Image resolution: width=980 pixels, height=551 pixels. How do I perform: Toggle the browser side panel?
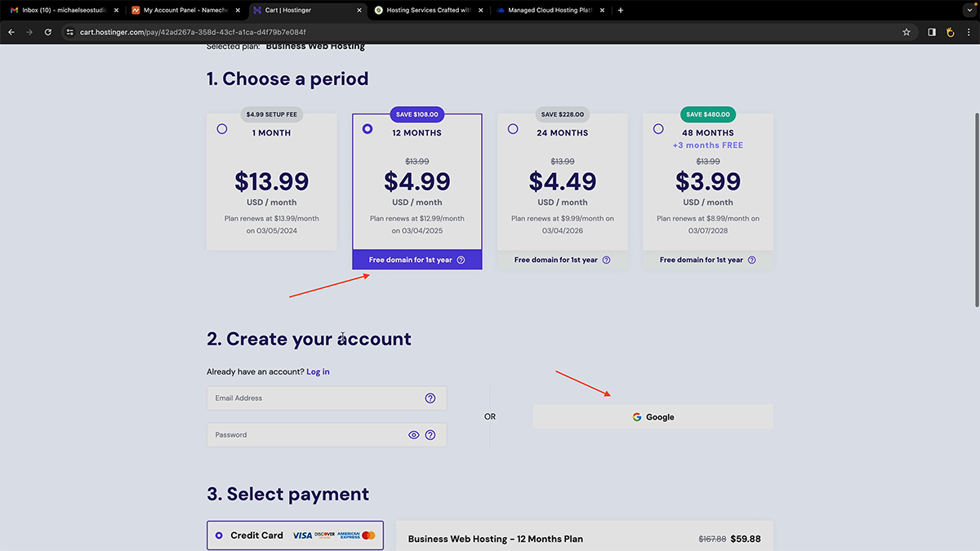click(932, 32)
